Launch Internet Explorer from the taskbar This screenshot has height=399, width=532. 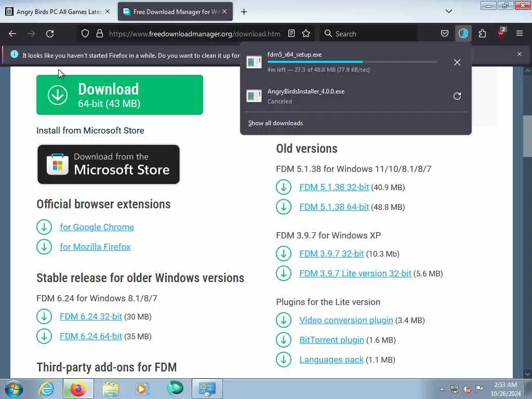point(46,389)
